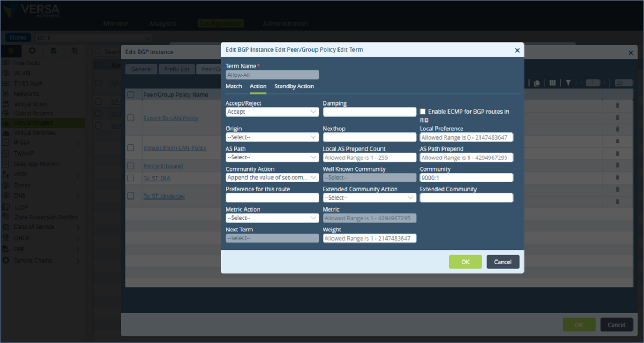Viewport: 644px width, 343px height.
Task: Open the settings gear in the sidebar toolbar
Action: 32,51
